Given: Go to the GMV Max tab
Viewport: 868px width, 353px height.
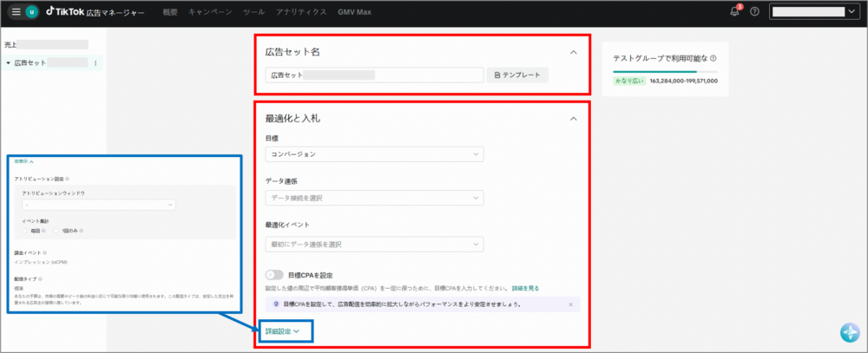Looking at the screenshot, I should [x=355, y=12].
